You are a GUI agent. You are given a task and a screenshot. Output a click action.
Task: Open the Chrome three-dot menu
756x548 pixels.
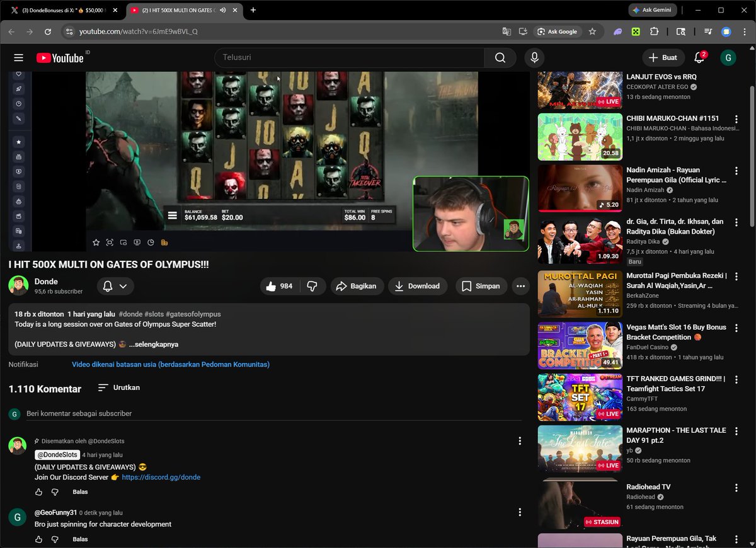[x=744, y=31]
